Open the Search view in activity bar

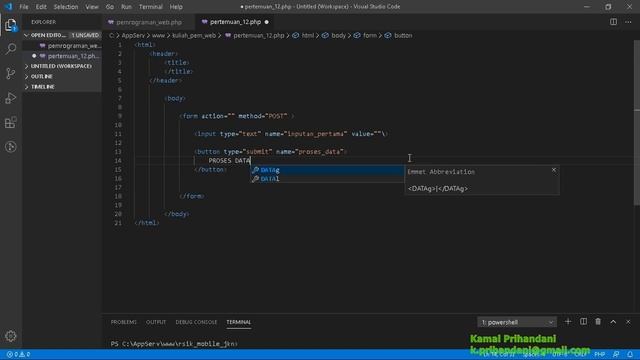click(x=11, y=49)
